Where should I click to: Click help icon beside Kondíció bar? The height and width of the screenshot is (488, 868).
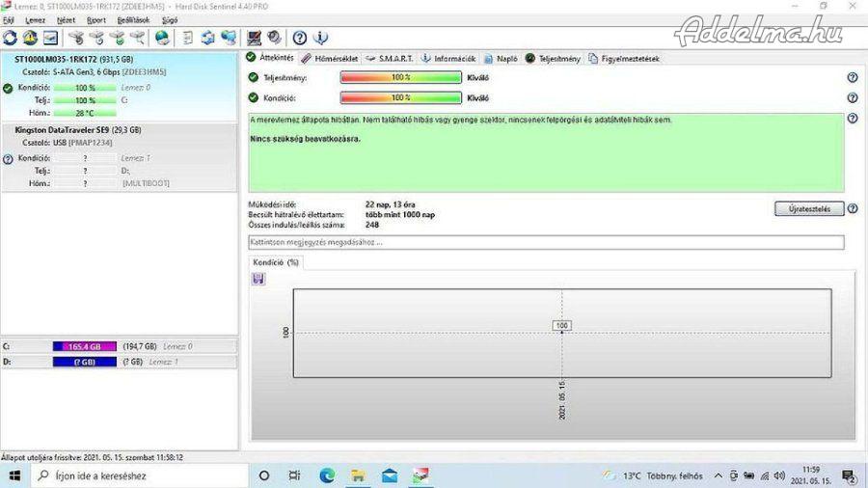click(x=853, y=97)
